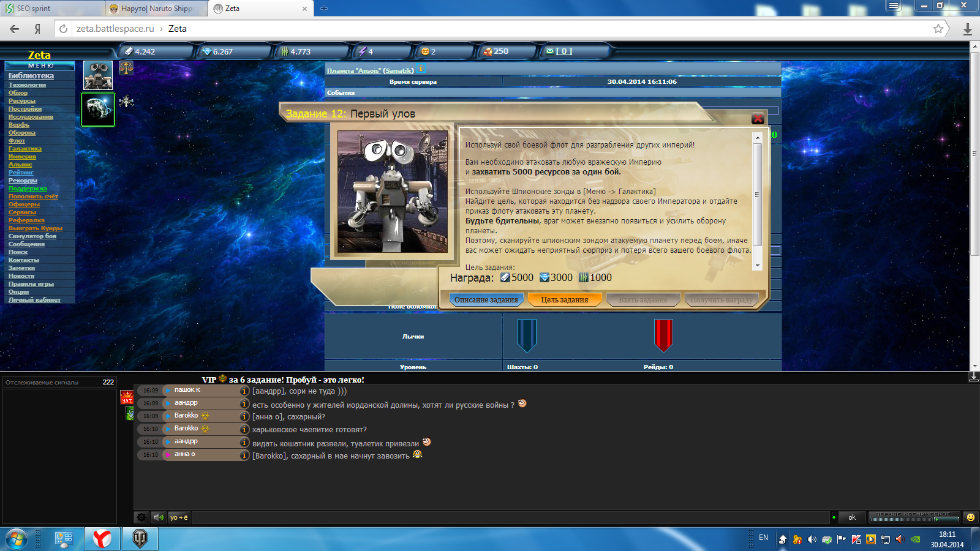Viewport: 980px width, 551px height.
Task: Open Флот menu link
Action: (x=17, y=141)
